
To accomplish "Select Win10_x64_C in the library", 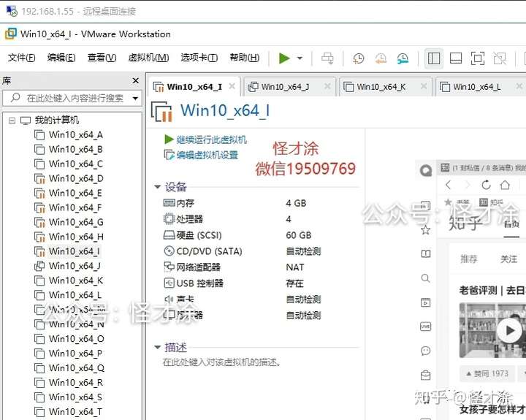I will coord(75,164).
